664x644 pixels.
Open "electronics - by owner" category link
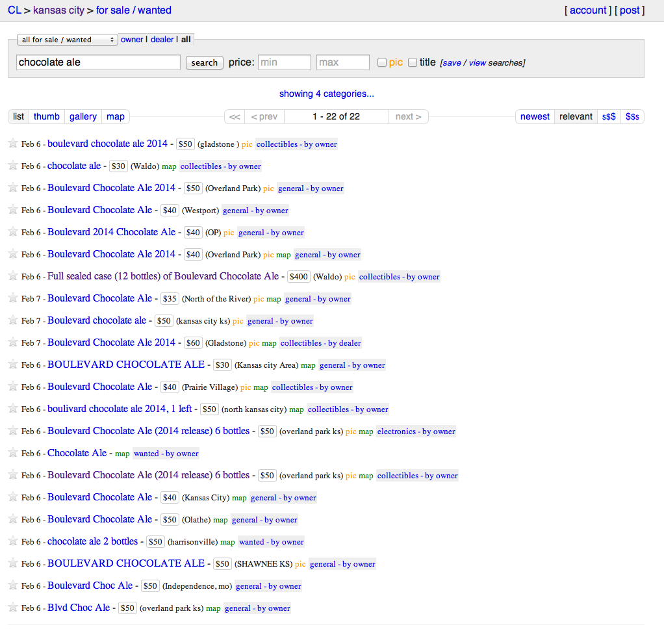[416, 431]
